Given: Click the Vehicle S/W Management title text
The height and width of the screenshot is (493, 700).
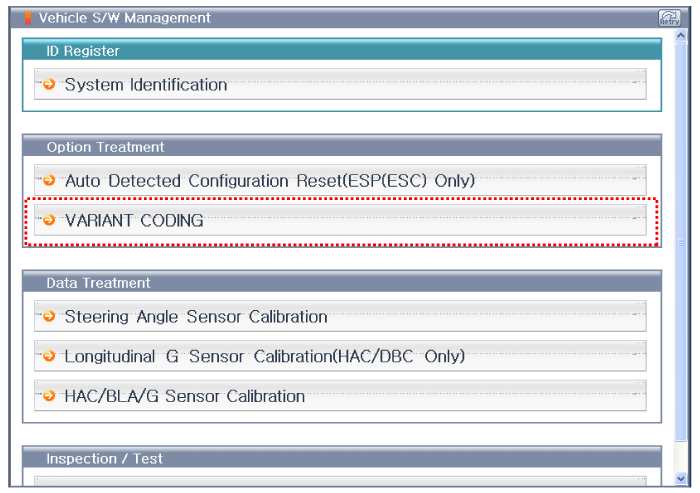Looking at the screenshot, I should click(x=125, y=18).
